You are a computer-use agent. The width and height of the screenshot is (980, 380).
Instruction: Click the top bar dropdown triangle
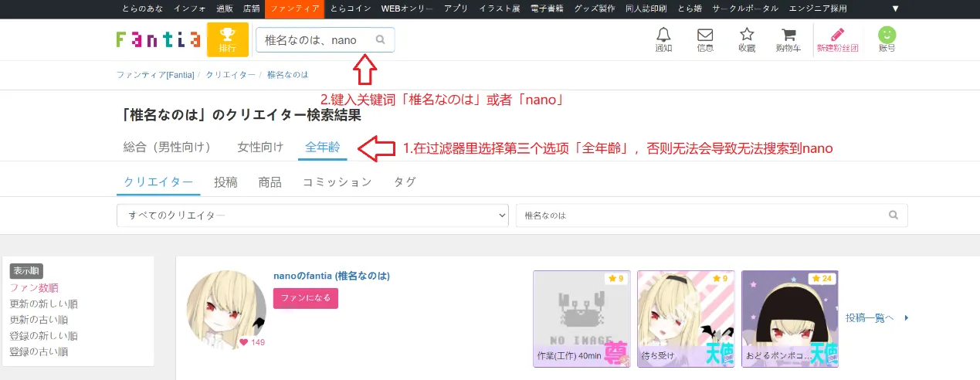coord(896,8)
